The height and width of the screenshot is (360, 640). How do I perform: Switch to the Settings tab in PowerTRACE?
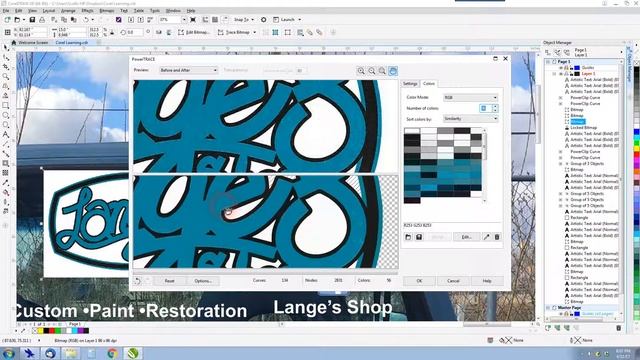410,84
